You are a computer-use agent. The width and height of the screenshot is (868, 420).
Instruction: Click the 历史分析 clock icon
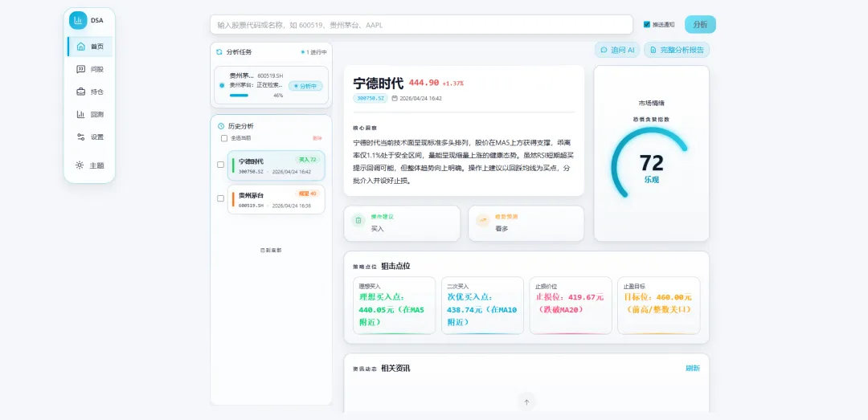221,126
